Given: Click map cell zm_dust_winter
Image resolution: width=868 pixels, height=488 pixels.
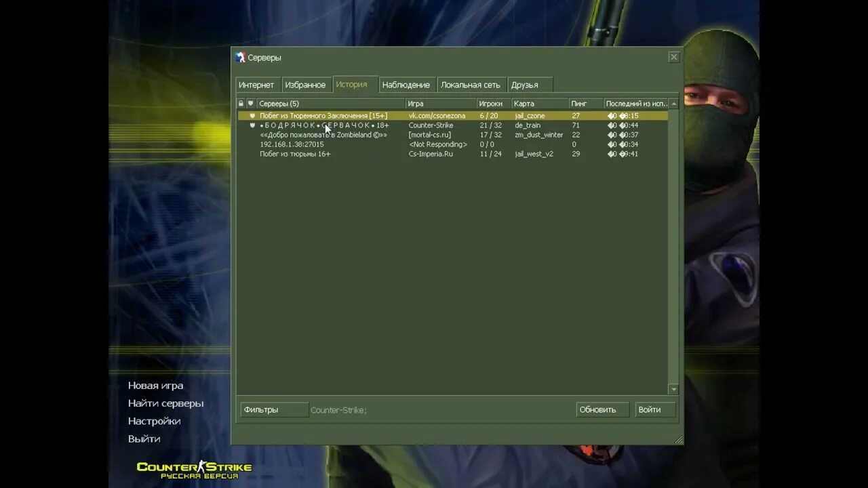Looking at the screenshot, I should tap(539, 135).
